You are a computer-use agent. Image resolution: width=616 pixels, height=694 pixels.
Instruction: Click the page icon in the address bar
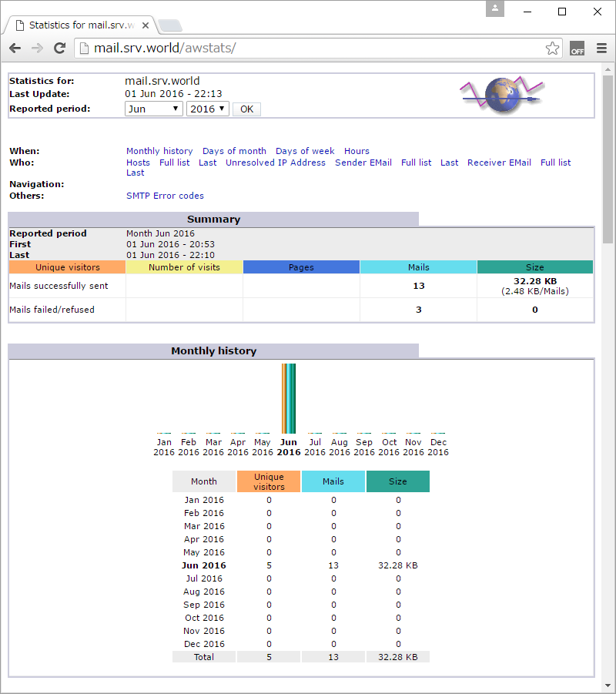[x=84, y=49]
